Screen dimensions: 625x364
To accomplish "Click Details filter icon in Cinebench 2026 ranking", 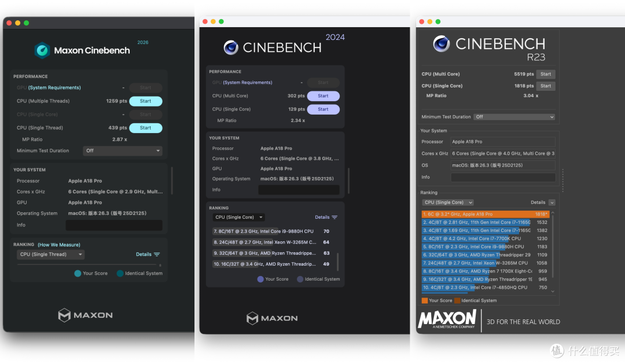I will tap(157, 255).
